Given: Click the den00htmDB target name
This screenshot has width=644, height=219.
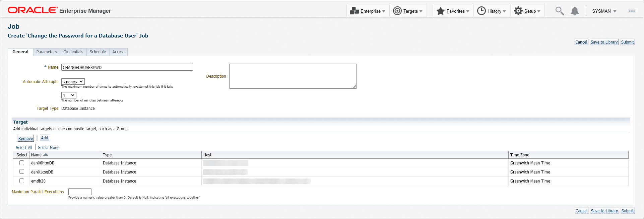Looking at the screenshot, I should 43,163.
